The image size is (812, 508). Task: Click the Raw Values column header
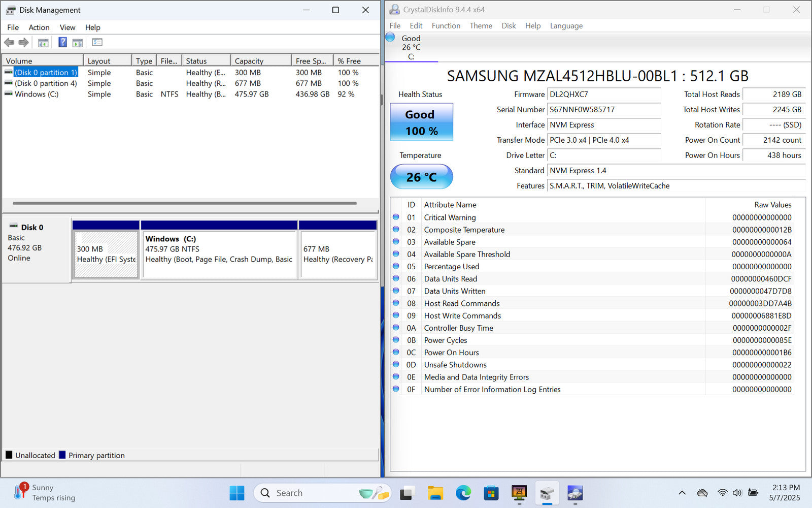point(749,205)
